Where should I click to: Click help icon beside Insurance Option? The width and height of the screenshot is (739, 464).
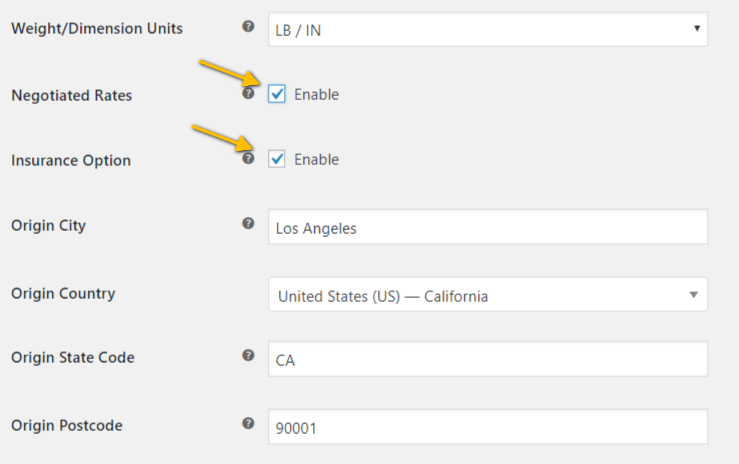[248, 158]
